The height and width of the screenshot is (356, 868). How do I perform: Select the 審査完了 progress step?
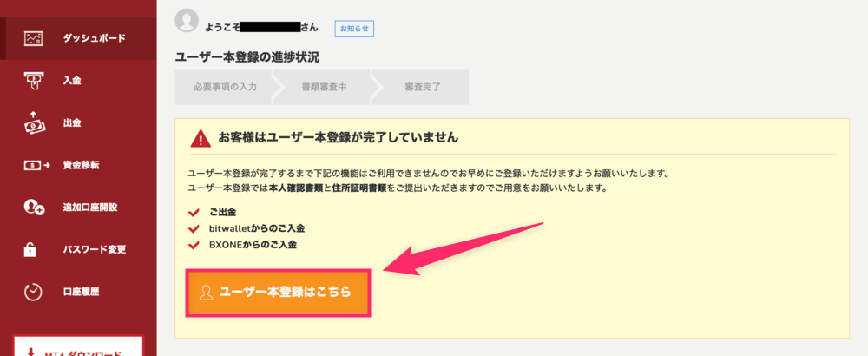pos(423,87)
